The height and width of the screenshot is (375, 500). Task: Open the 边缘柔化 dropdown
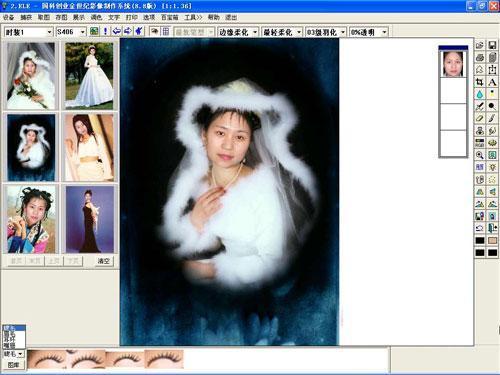[x=238, y=32]
